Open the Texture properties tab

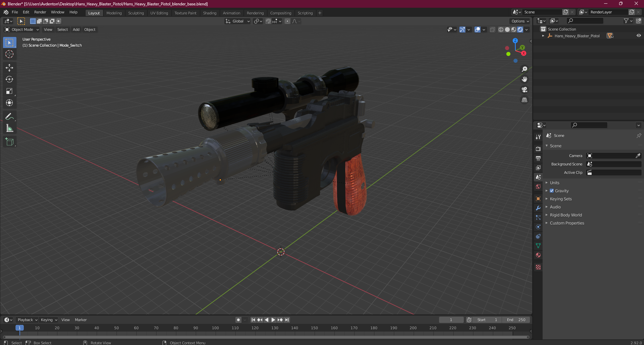click(538, 267)
